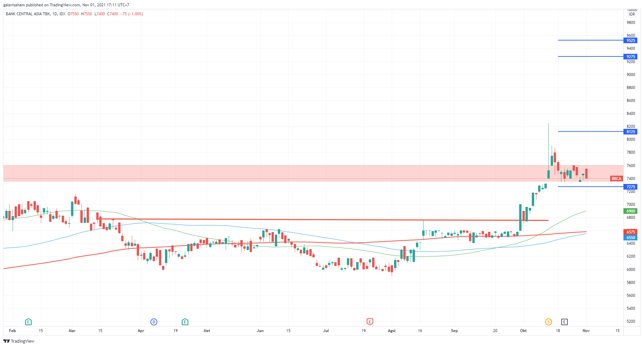Click the Feb label on time axis
Viewport: 644px width, 347px height.
pyautogui.click(x=13, y=331)
